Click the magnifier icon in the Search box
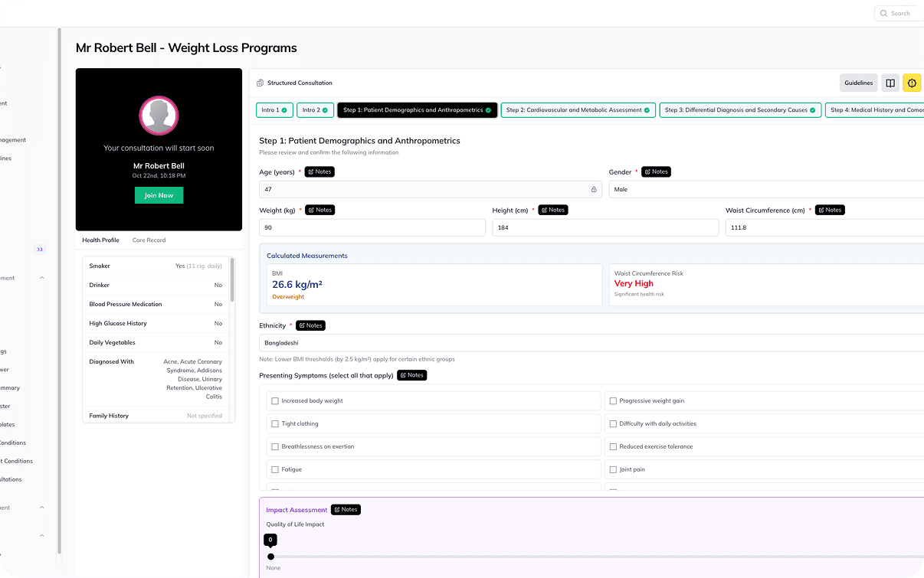Image resolution: width=924 pixels, height=578 pixels. click(883, 13)
